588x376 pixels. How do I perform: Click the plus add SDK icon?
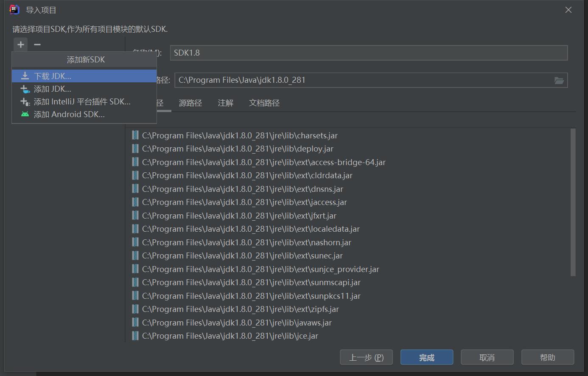click(20, 45)
